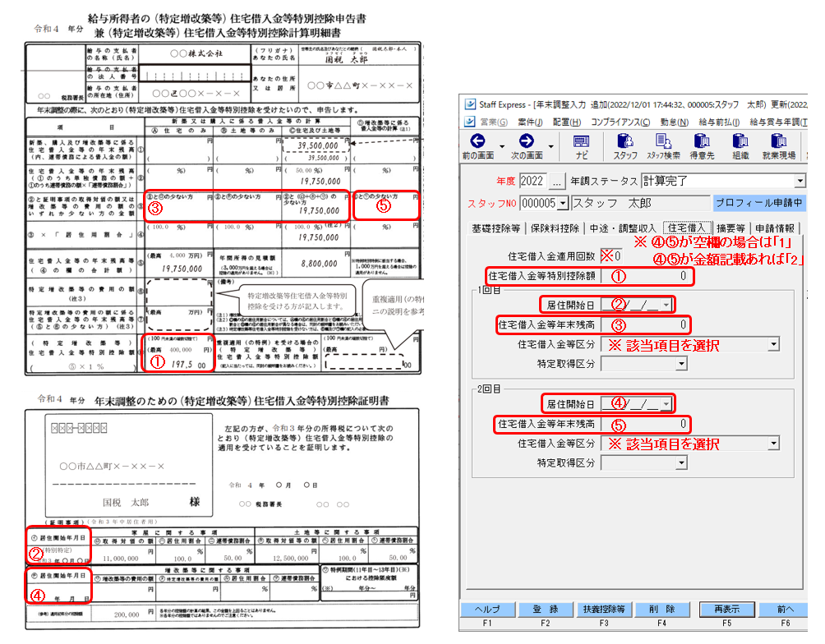Select the 住宅借入 tab
Viewport: 825px width, 644px height.
click(x=687, y=228)
